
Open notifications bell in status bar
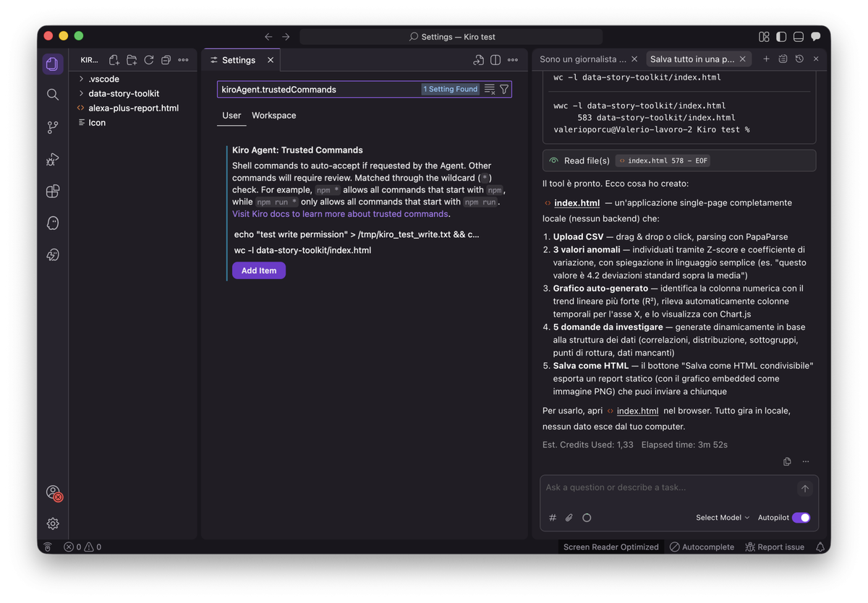click(x=820, y=547)
